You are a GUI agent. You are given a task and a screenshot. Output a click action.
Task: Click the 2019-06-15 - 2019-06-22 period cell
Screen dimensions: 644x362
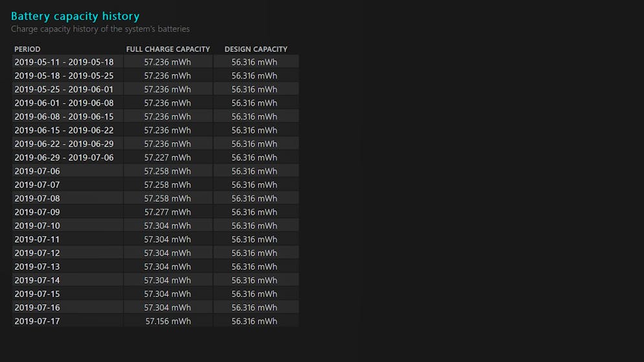[x=64, y=130]
